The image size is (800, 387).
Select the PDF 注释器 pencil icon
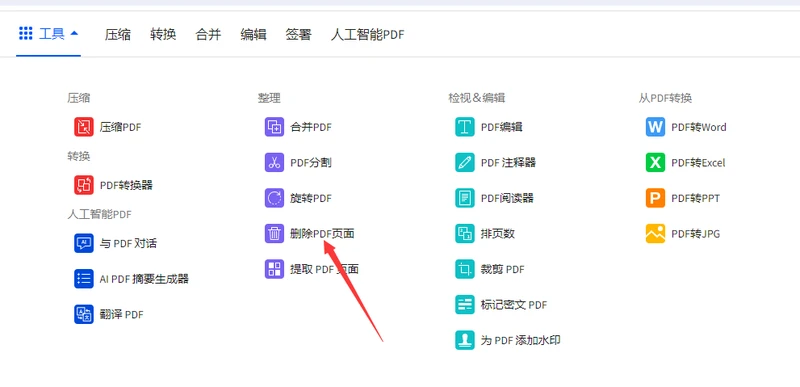465,163
